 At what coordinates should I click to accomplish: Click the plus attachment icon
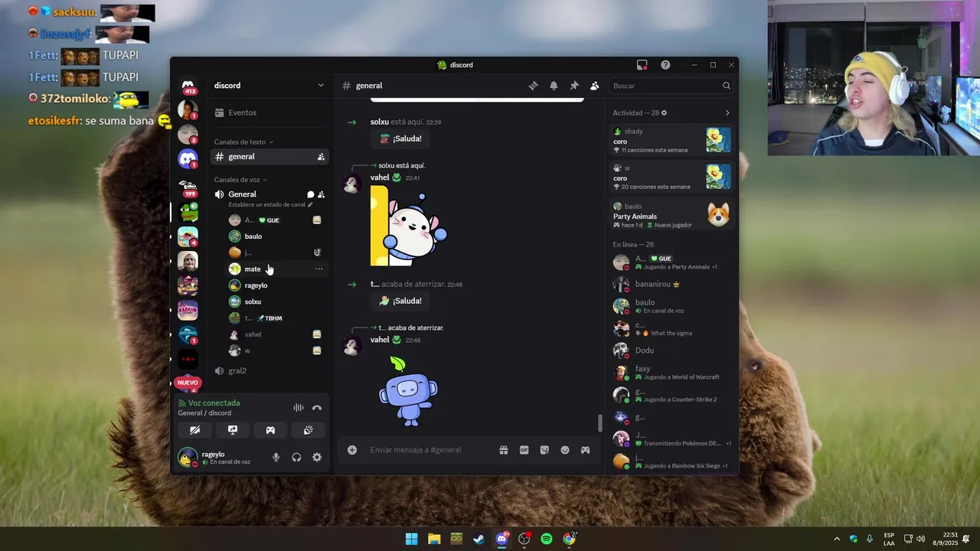coord(352,450)
